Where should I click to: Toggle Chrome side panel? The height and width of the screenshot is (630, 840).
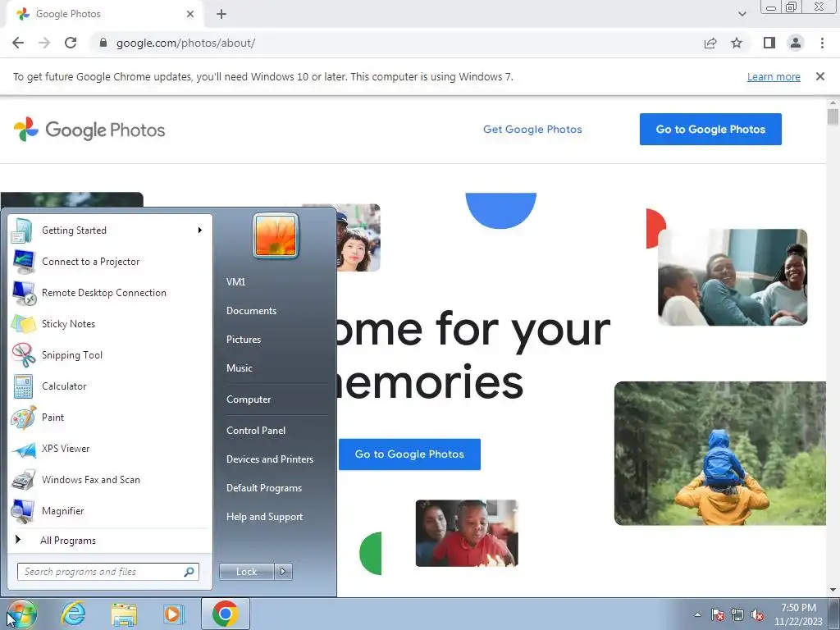tap(769, 43)
